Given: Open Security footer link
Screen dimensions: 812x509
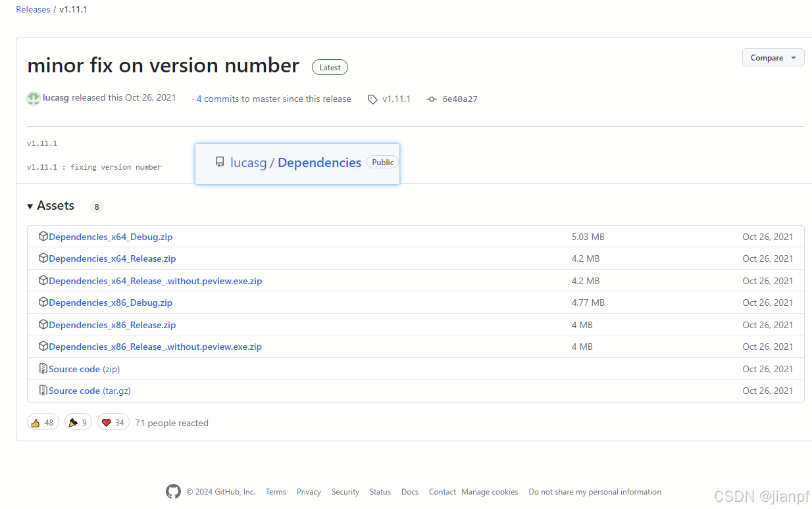Looking at the screenshot, I should click(x=345, y=492).
